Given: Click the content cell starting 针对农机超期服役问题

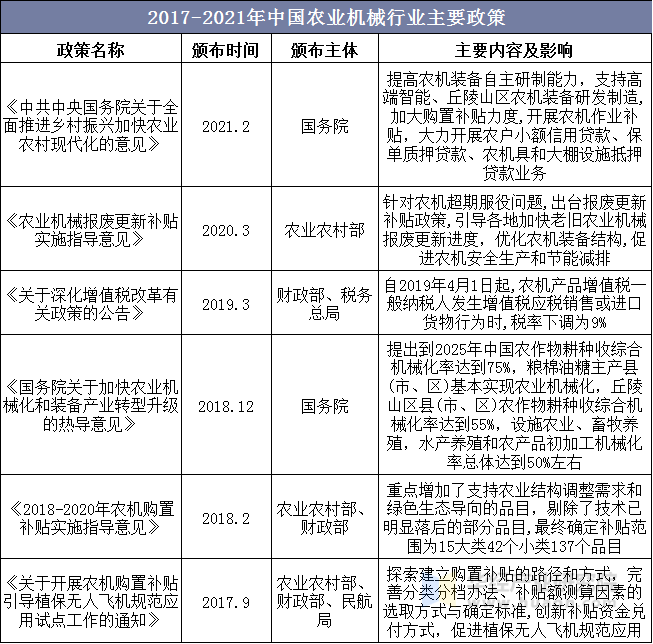Looking at the screenshot, I should (514, 230).
